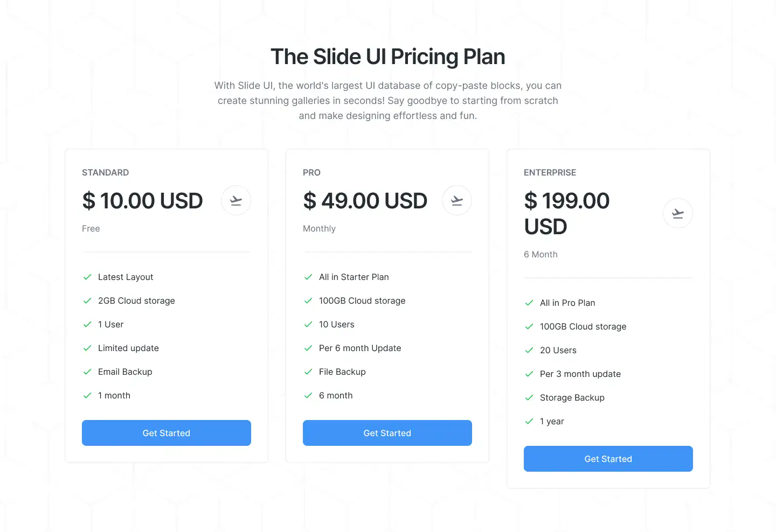Click checkmark beside 2GB Cloud storage

pos(87,300)
